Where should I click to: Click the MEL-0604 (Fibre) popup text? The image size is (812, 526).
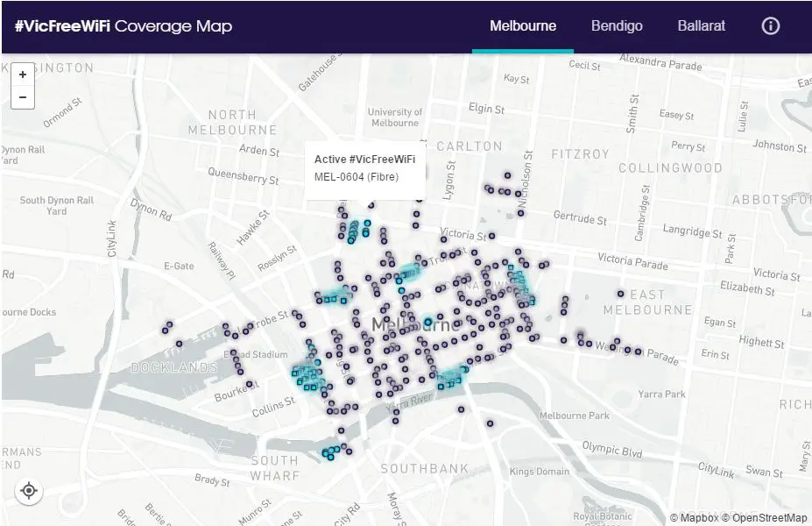point(357,177)
